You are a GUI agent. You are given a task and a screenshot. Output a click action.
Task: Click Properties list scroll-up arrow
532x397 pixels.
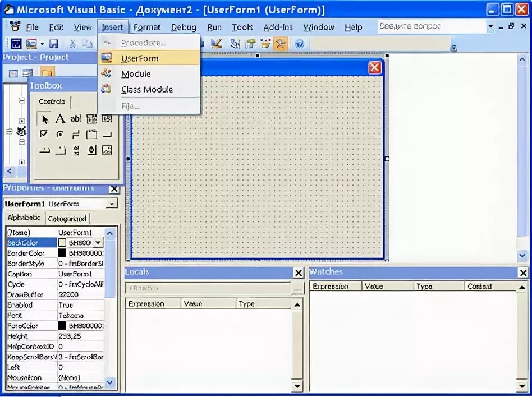pos(110,233)
